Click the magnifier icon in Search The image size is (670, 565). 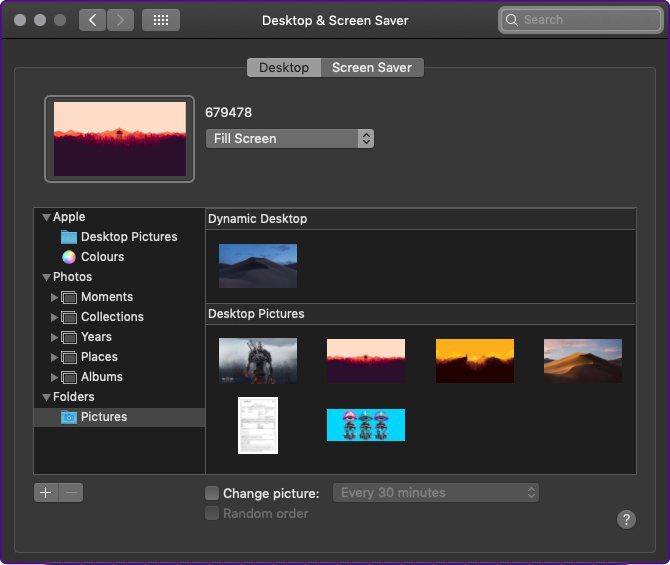click(511, 20)
